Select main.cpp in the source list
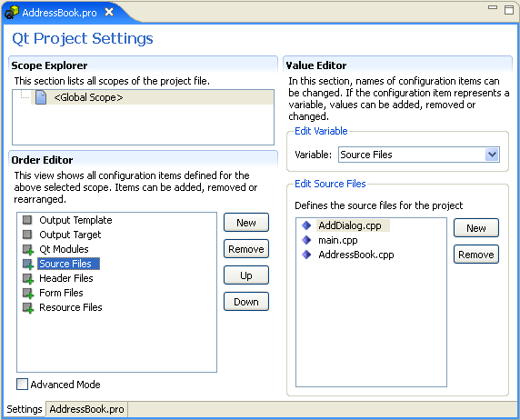Viewport: 520px width, 420px height. click(x=338, y=240)
